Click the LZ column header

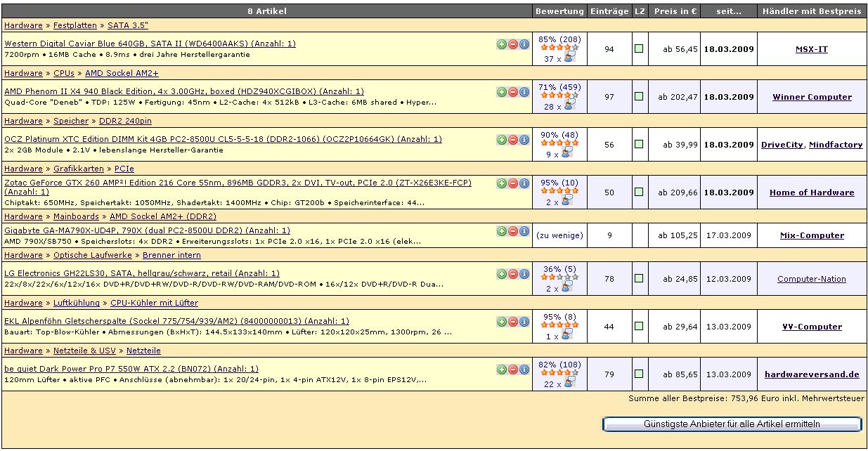coord(639,11)
